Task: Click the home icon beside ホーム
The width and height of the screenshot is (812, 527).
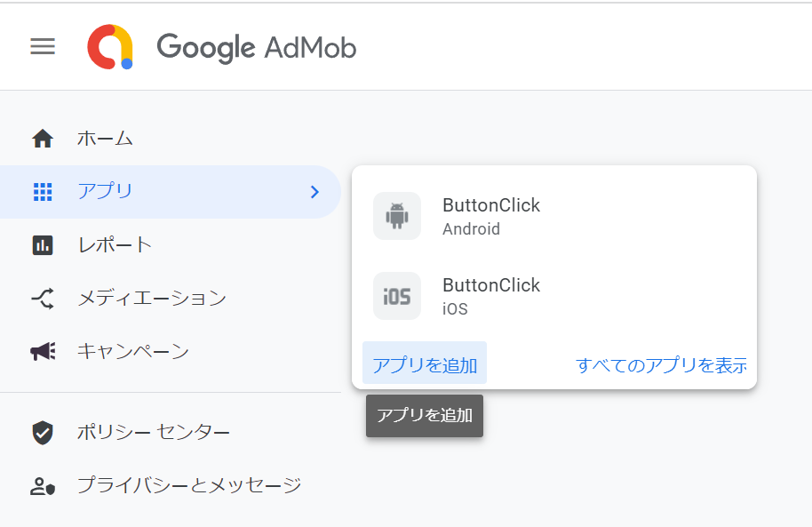Action: [x=43, y=139]
